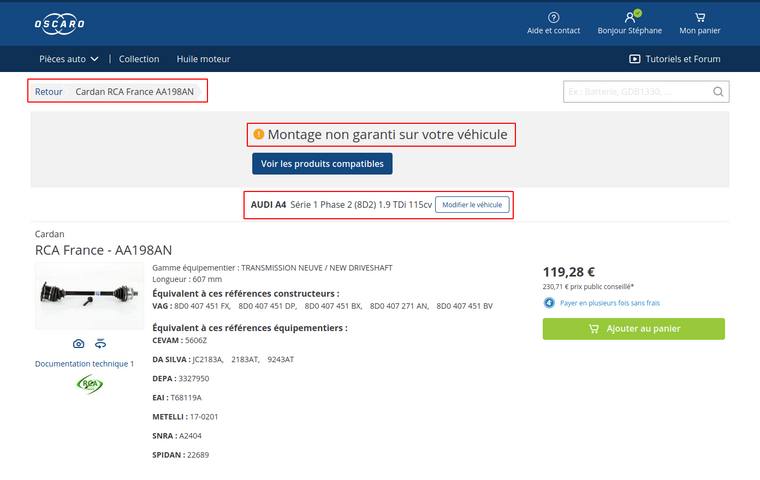The image size is (760, 480).
Task: Click SPIDAN reference 22689
Action: pyautogui.click(x=198, y=455)
